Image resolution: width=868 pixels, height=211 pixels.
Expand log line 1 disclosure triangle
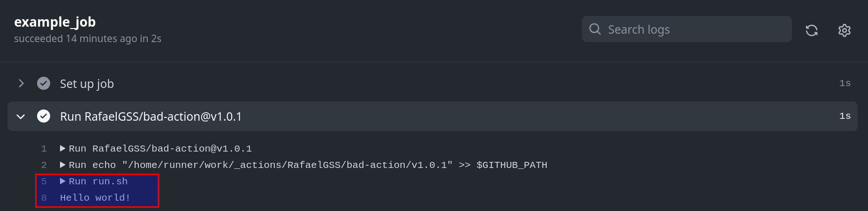coord(63,148)
